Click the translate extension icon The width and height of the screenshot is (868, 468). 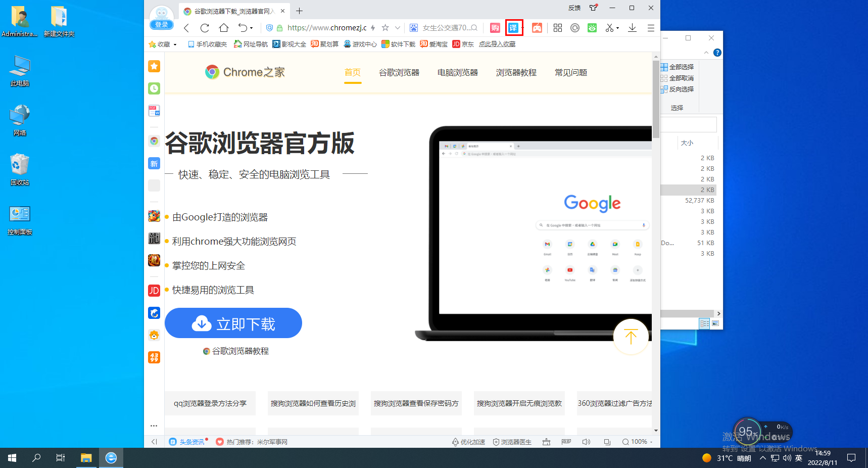(513, 28)
